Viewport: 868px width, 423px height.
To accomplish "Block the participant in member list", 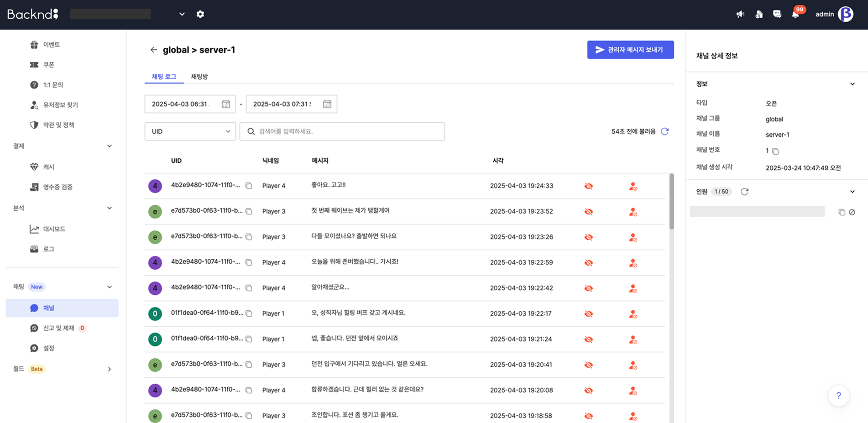I will tap(852, 212).
